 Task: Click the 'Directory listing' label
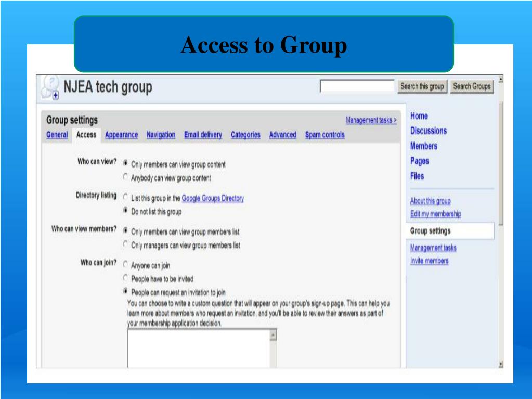coord(96,196)
